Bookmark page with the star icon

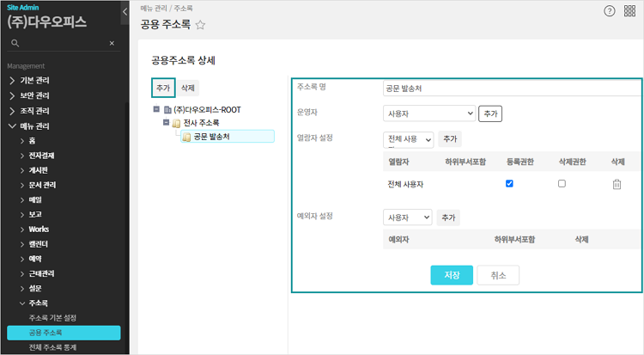click(200, 25)
